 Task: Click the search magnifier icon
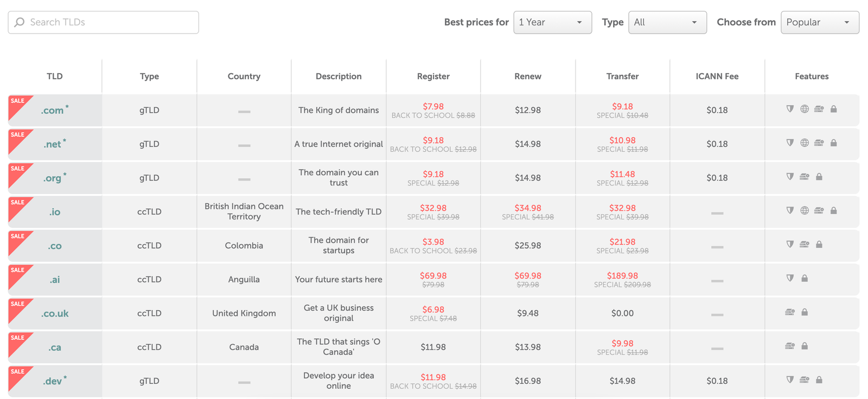(x=20, y=22)
